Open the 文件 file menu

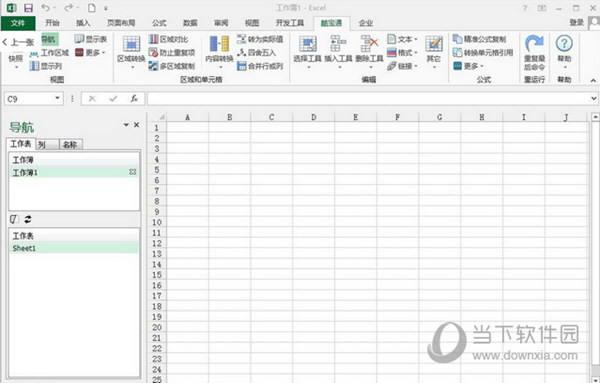pyautogui.click(x=18, y=23)
